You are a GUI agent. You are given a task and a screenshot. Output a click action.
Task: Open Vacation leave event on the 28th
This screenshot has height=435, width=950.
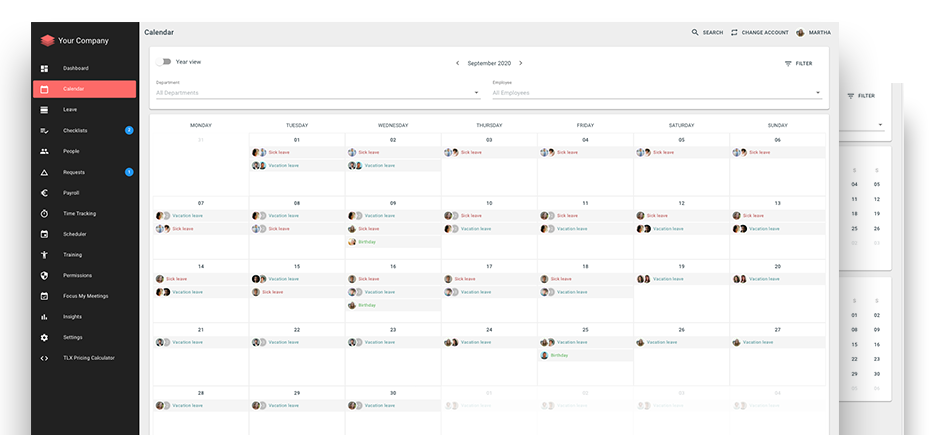coord(201,405)
